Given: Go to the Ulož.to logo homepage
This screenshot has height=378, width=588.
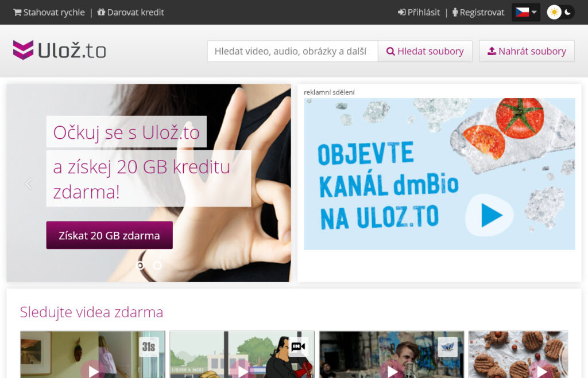Looking at the screenshot, I should click(59, 50).
